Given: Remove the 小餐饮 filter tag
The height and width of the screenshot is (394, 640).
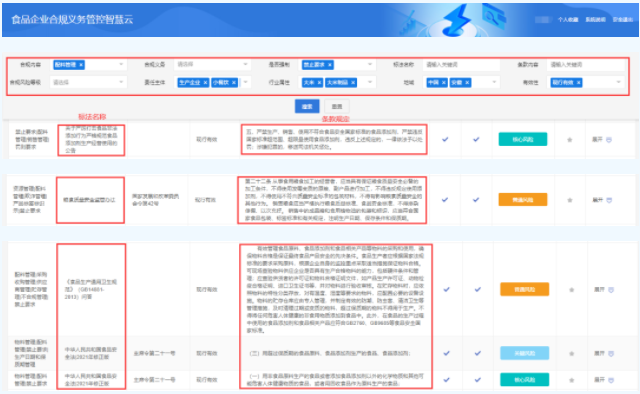Looking at the screenshot, I should coord(234,82).
